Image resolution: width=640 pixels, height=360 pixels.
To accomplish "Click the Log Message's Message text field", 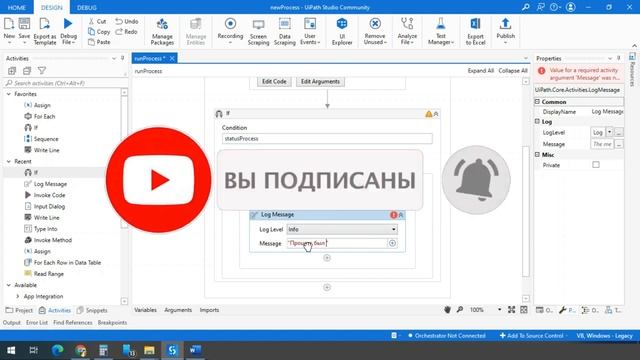I will [337, 243].
